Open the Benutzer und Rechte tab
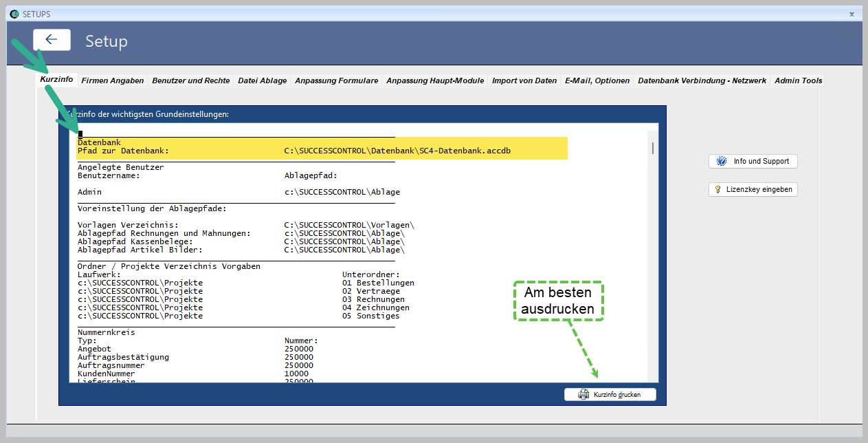Screen dimensions: 868x443 tap(190, 80)
